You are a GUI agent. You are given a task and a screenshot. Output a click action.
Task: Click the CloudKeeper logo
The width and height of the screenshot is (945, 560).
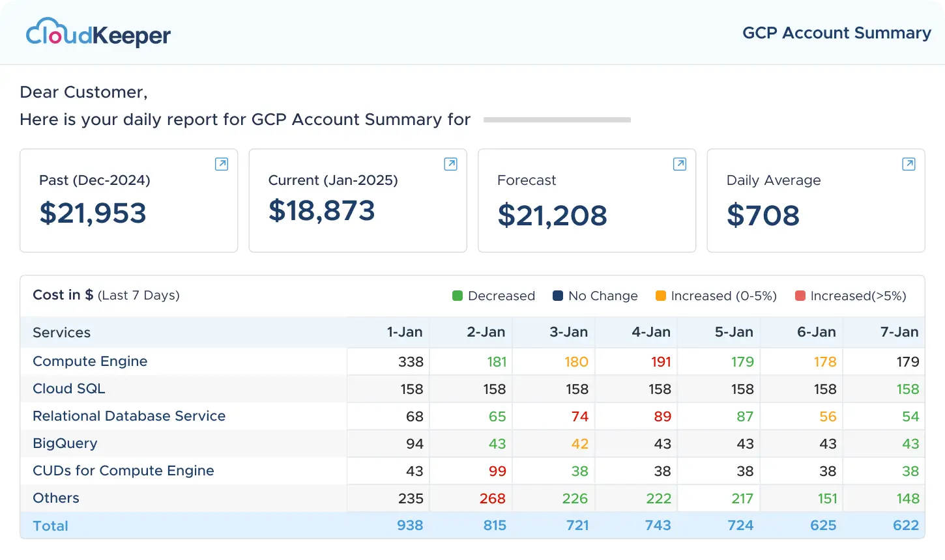click(x=98, y=33)
